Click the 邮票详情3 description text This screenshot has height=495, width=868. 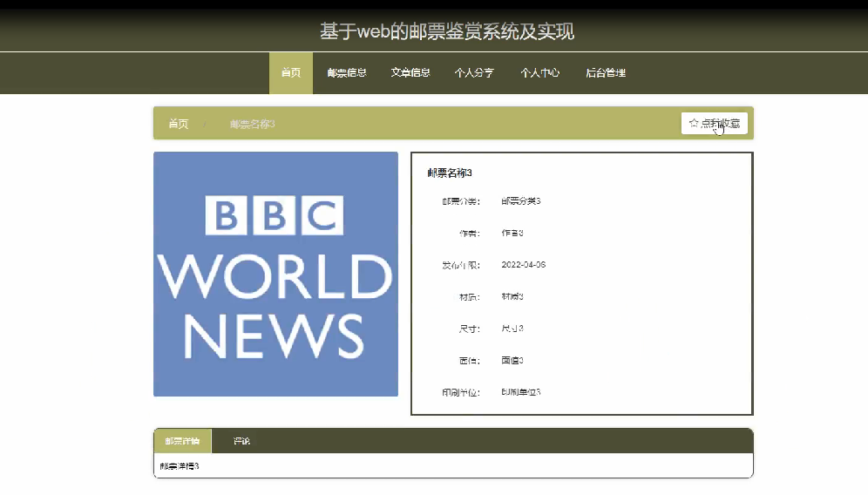click(180, 466)
